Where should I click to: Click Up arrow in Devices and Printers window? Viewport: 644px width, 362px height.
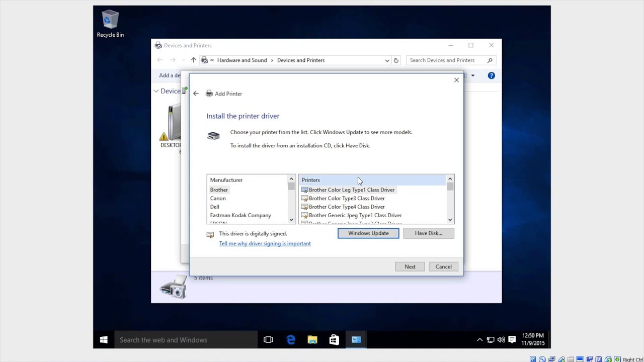pos(193,60)
